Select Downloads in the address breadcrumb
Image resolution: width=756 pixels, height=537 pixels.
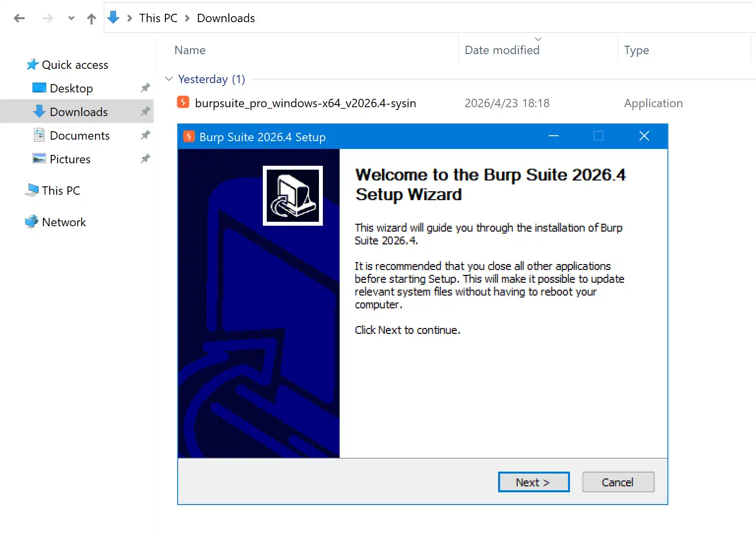click(226, 18)
